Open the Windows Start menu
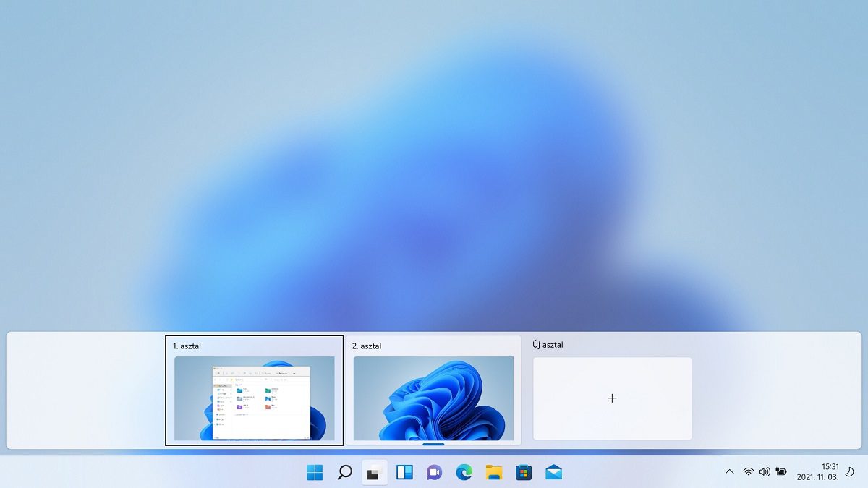Viewport: 868px width, 488px height. click(x=315, y=473)
